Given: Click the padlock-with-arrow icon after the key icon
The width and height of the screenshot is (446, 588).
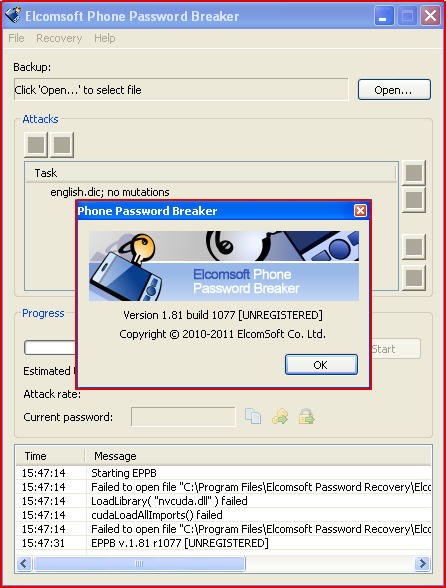Looking at the screenshot, I should pyautogui.click(x=306, y=416).
